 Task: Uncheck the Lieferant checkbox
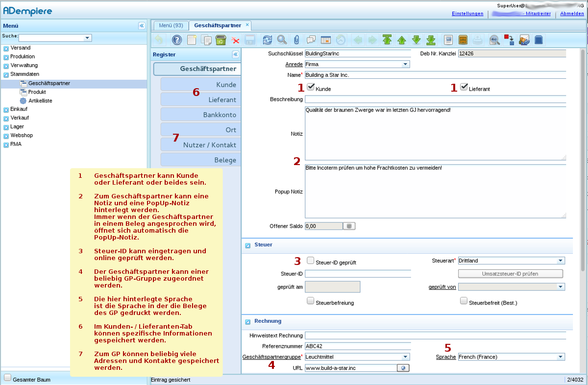click(x=464, y=87)
